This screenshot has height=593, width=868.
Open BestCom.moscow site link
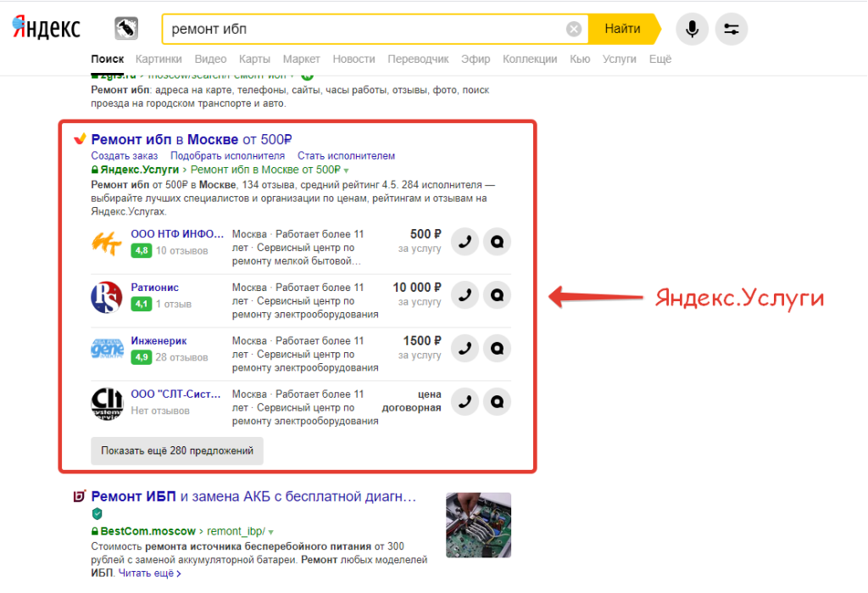[147, 531]
